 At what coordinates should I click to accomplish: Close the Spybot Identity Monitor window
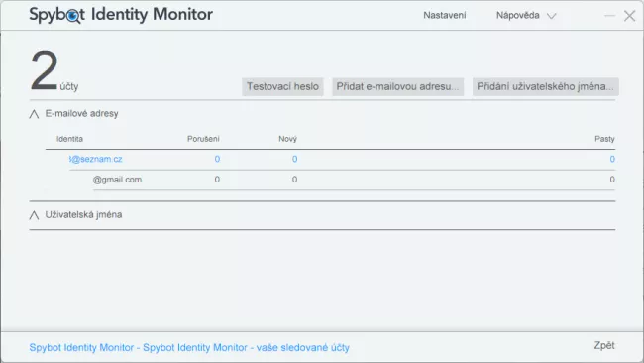coord(629,16)
